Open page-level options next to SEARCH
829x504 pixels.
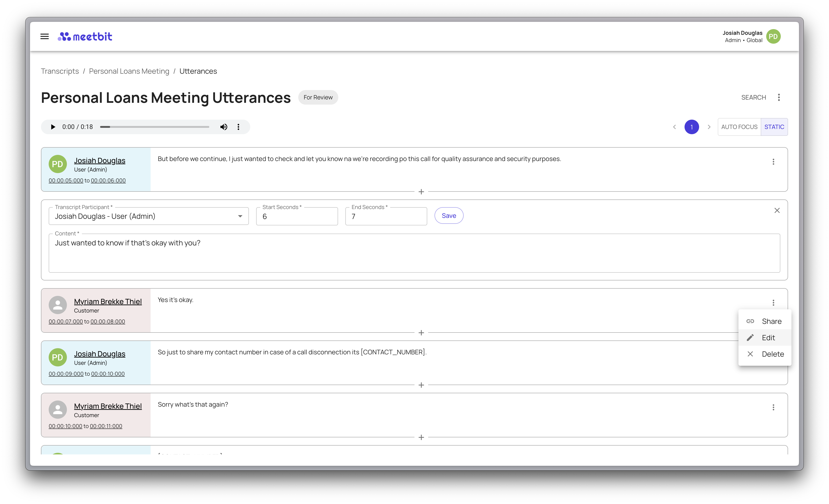click(778, 98)
